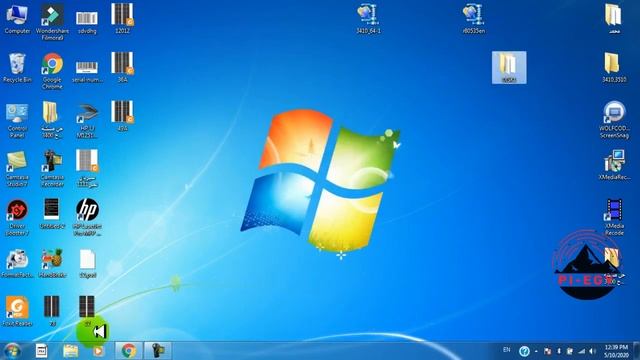Open the EN language indicator
The height and width of the screenshot is (360, 640).
[507, 350]
